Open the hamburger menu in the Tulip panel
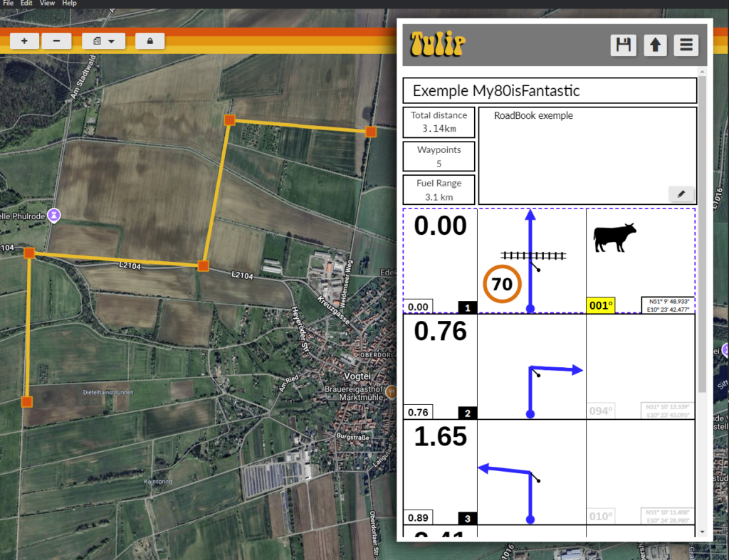The height and width of the screenshot is (560, 729). [686, 46]
